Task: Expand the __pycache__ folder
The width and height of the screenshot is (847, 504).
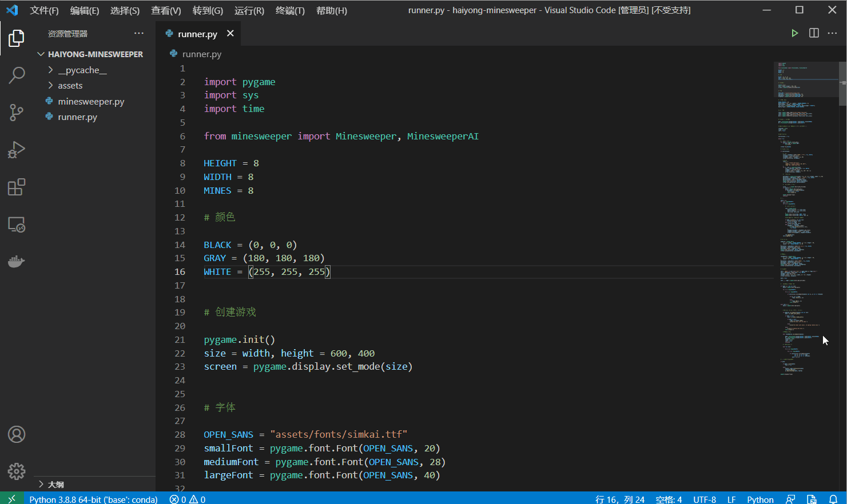Action: [x=82, y=70]
